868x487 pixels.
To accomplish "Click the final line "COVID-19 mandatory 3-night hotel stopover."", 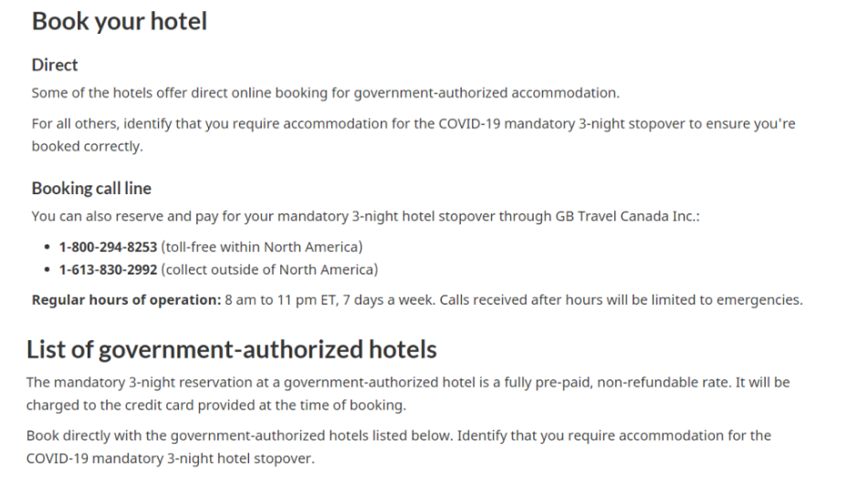I will pos(170,459).
